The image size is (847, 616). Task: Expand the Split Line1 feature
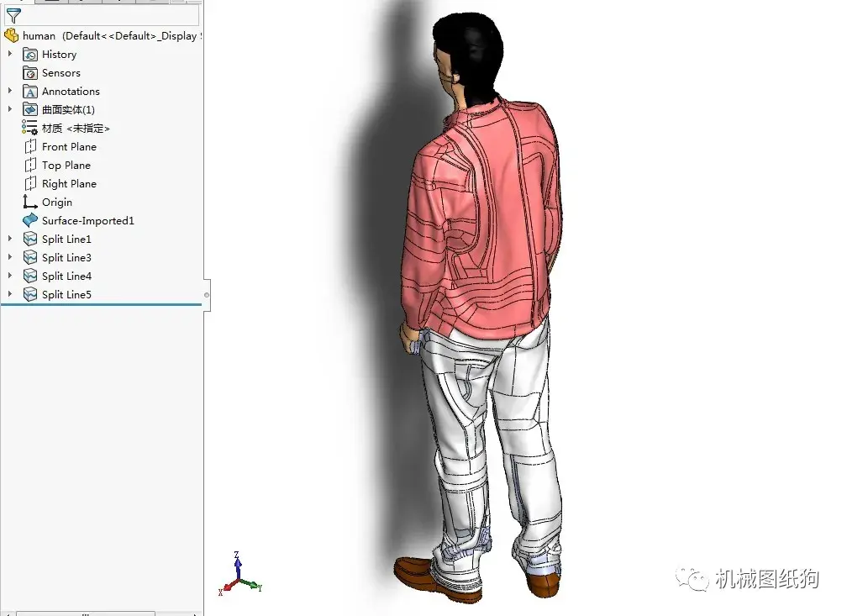8,239
